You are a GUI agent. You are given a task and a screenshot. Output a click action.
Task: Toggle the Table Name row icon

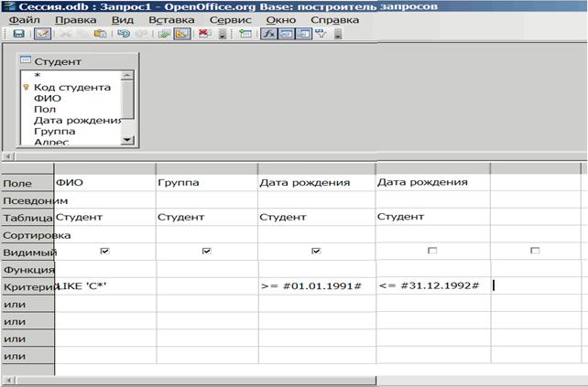tap(287, 34)
